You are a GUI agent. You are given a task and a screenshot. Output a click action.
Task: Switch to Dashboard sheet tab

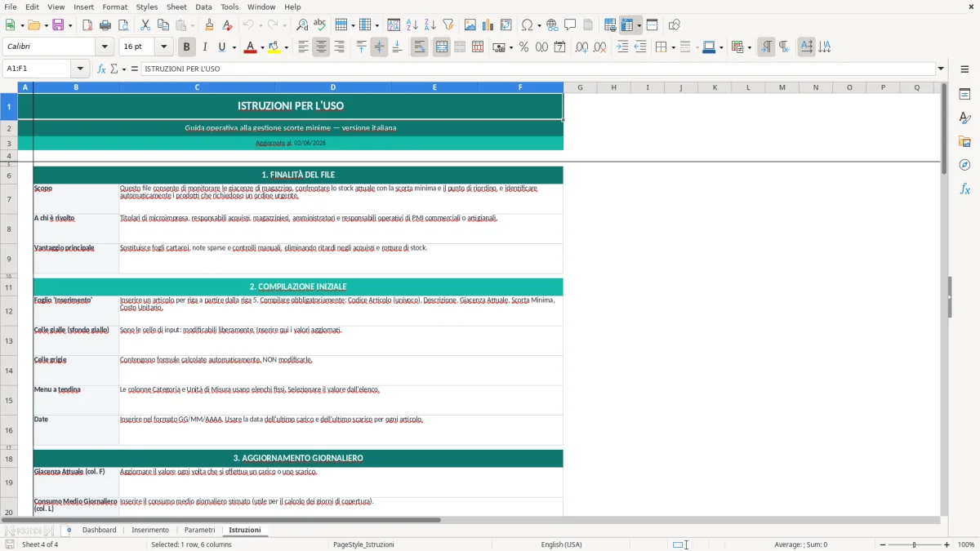point(99,530)
